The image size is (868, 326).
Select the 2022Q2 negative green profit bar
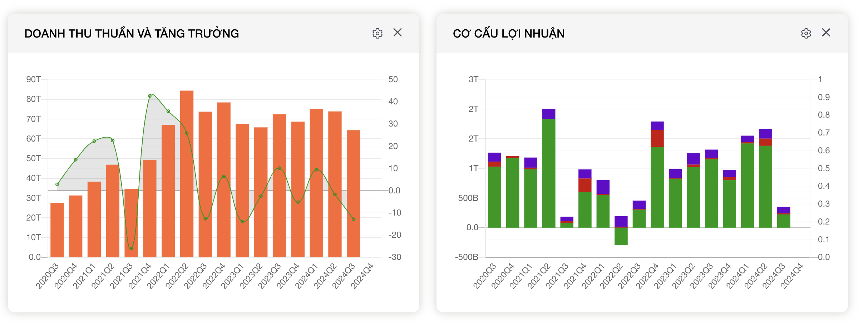(621, 236)
